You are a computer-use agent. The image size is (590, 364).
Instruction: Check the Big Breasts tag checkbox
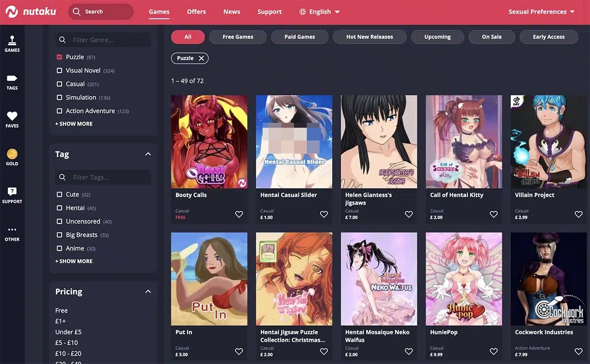(59, 234)
